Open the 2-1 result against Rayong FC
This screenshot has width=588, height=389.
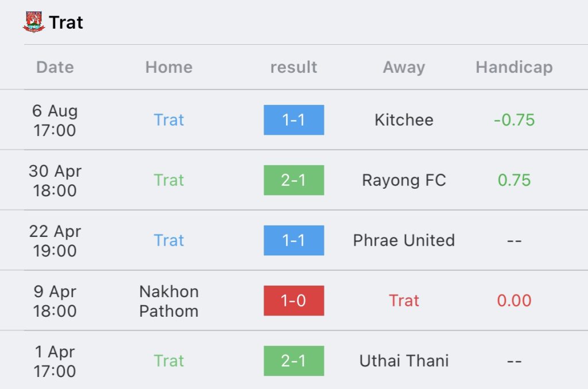(x=293, y=180)
